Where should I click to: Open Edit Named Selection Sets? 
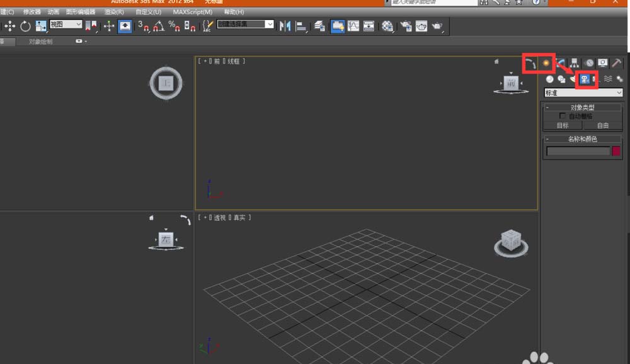pyautogui.click(x=207, y=26)
